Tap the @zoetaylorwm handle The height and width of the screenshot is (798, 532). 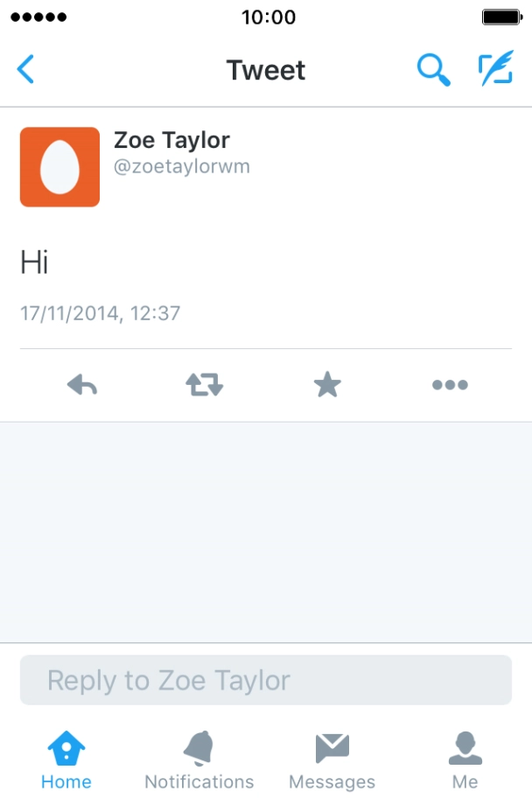[181, 166]
